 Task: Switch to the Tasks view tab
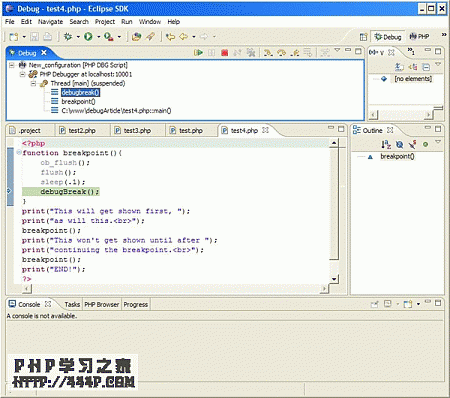pos(72,304)
